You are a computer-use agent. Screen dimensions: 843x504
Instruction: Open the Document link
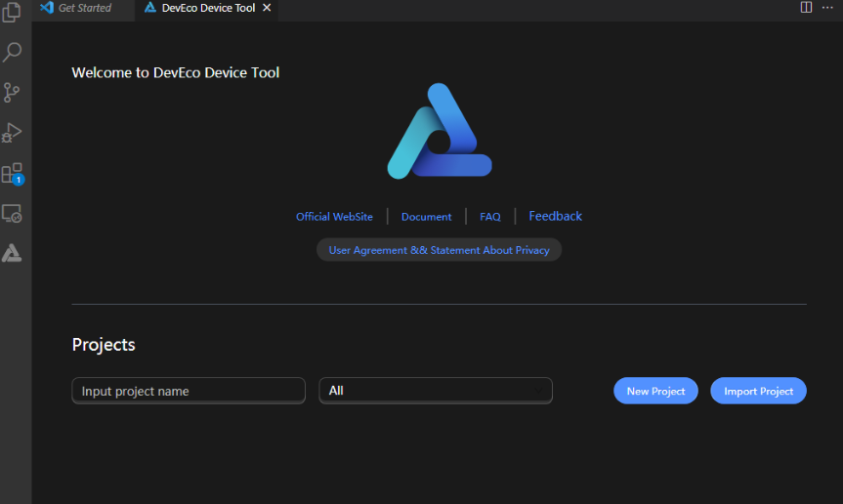point(426,217)
